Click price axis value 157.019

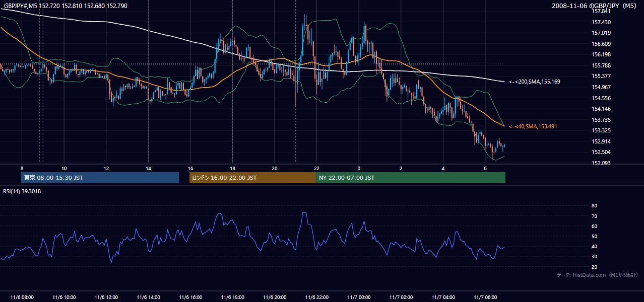[601, 33]
